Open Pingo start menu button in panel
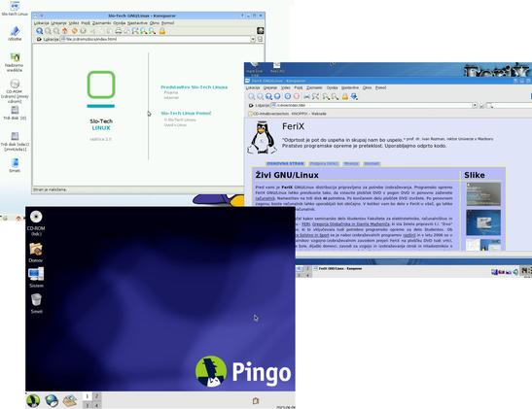Screen dimensions: 532x409 pyautogui.click(x=33, y=401)
